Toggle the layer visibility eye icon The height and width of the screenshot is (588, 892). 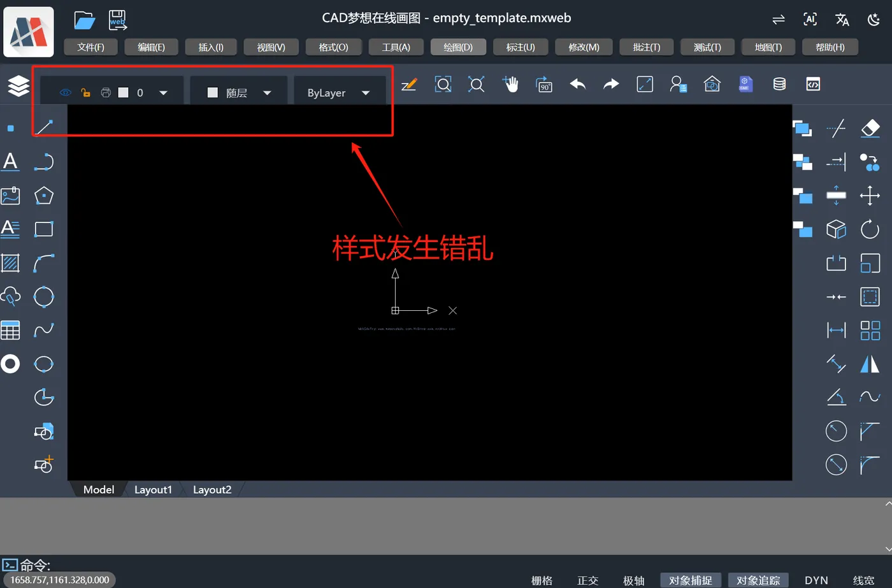[65, 92]
